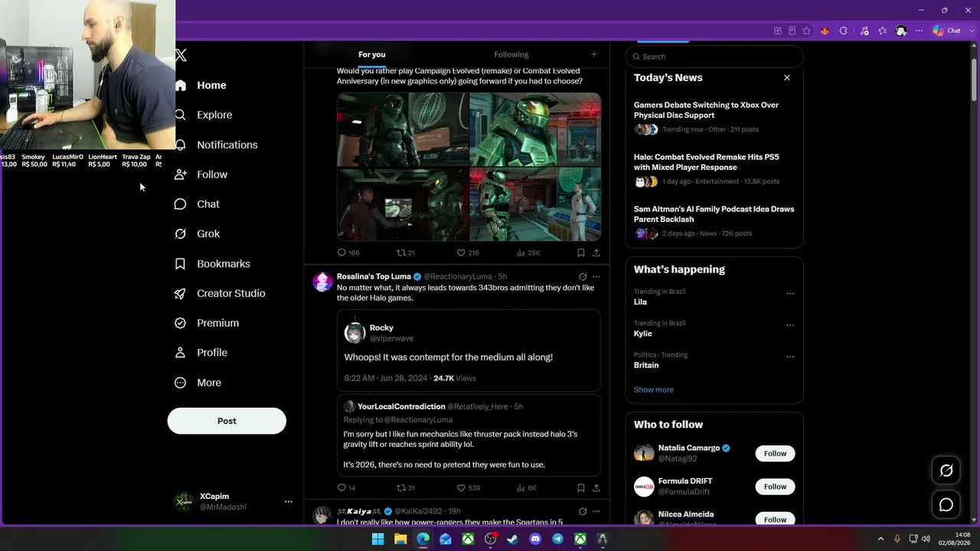Screen dimensions: 980x551
Task: Switch to the For you tab
Action: pyautogui.click(x=372, y=54)
